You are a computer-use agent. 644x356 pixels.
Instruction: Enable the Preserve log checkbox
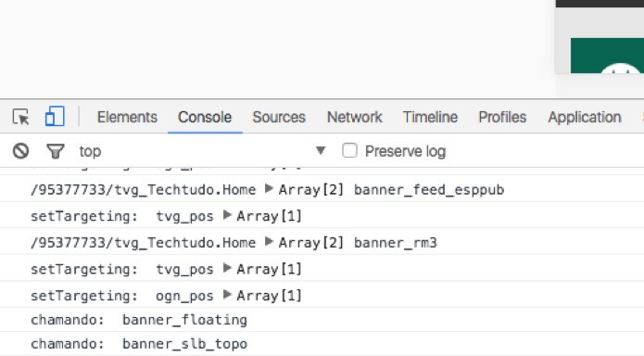pyautogui.click(x=349, y=150)
